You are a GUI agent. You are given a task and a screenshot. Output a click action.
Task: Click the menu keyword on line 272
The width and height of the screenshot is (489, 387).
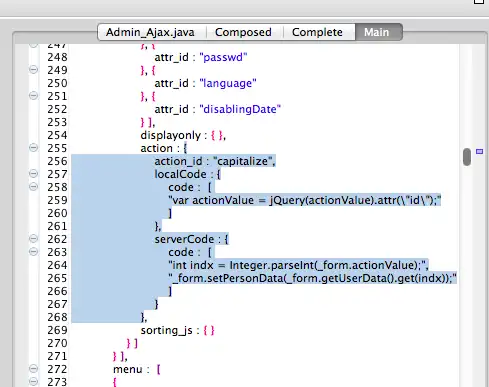pyautogui.click(x=128, y=369)
